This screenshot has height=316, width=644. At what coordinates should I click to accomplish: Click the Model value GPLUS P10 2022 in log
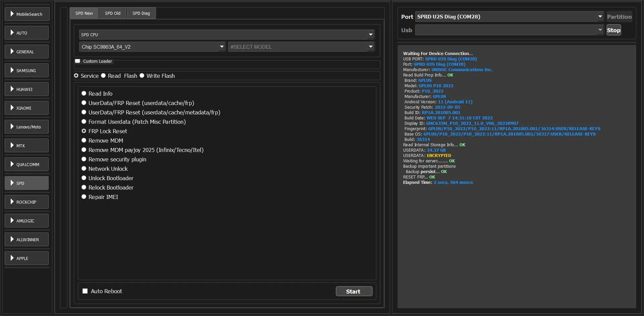point(436,86)
